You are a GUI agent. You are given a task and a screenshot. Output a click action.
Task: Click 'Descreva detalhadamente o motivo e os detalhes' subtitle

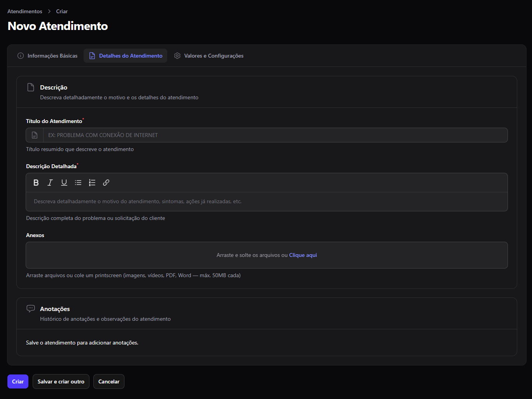click(119, 97)
